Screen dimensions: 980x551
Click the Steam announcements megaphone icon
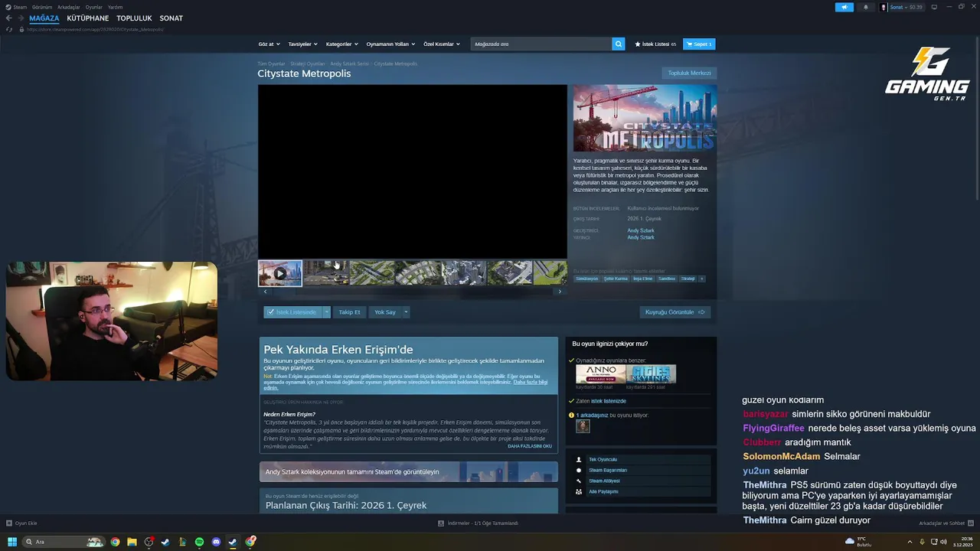click(x=844, y=7)
